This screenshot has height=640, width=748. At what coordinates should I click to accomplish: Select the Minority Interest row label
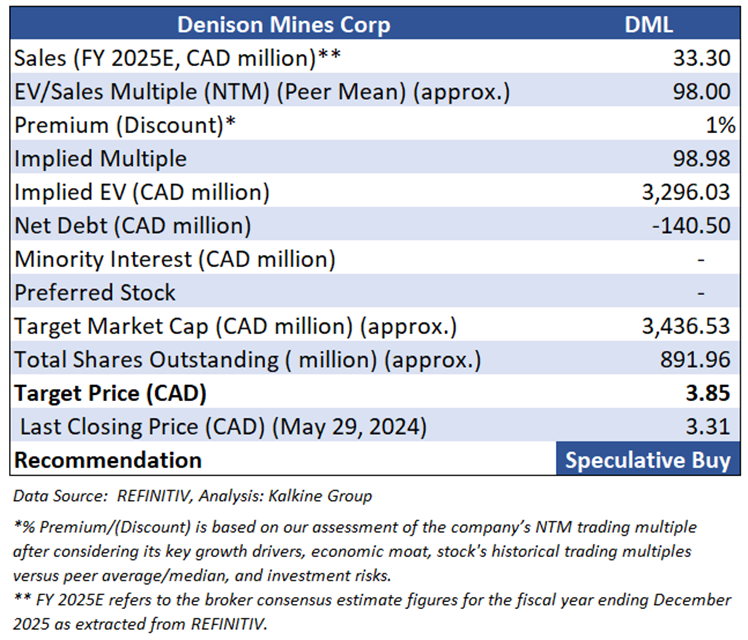point(175,259)
